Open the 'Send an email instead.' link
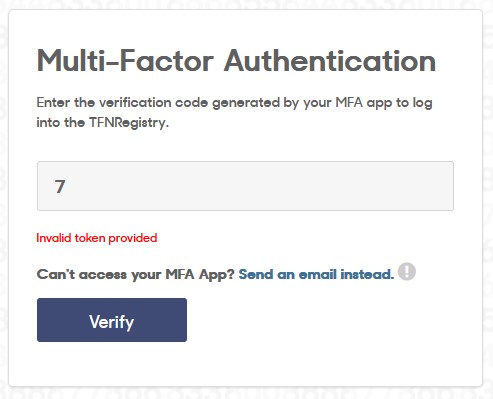The width and height of the screenshot is (493, 399). (316, 274)
